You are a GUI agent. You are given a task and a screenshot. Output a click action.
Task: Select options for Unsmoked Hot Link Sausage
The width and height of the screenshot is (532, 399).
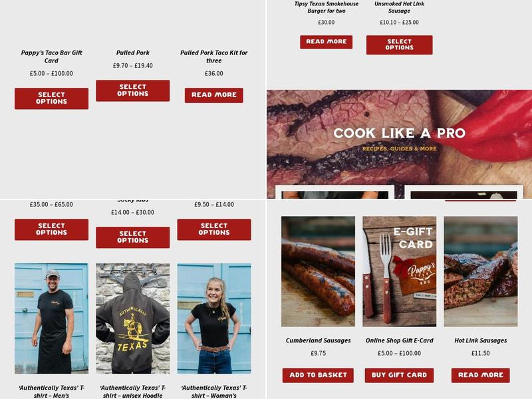point(400,45)
